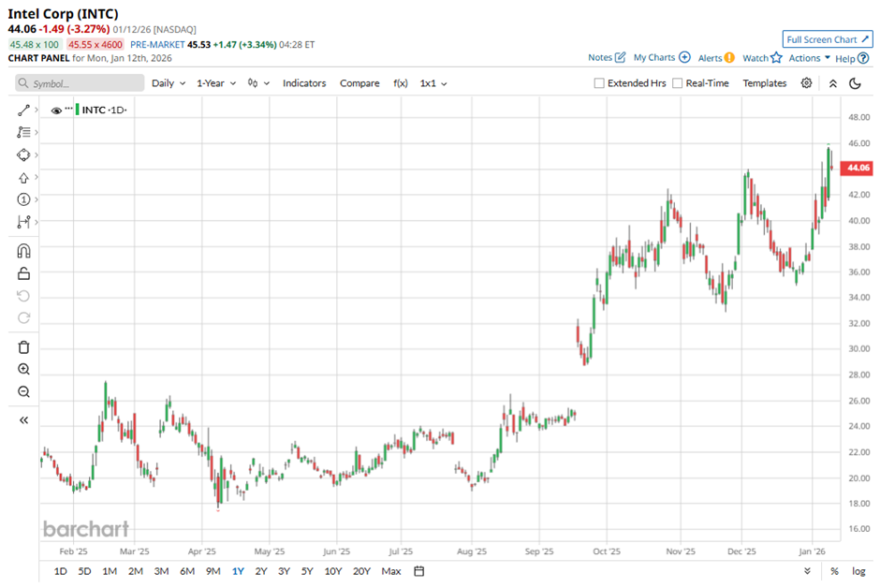880x588 pixels.
Task: Open INTC series options ellipsis
Action: pos(68,107)
